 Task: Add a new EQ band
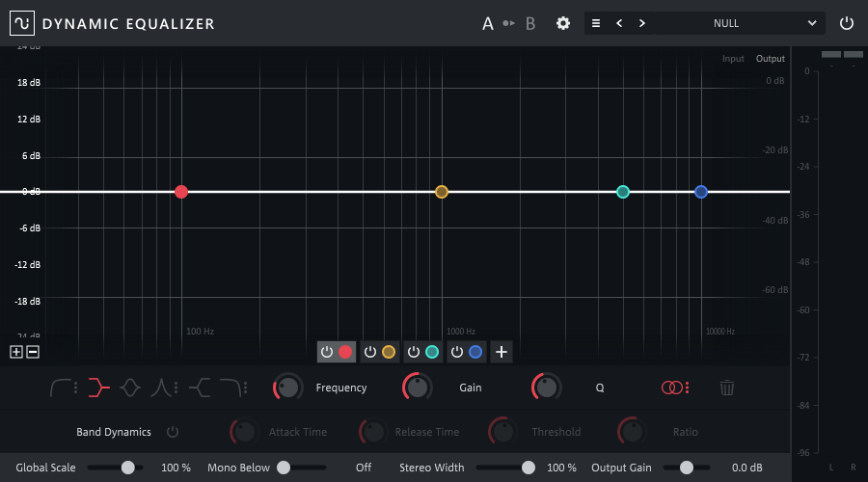click(x=501, y=352)
